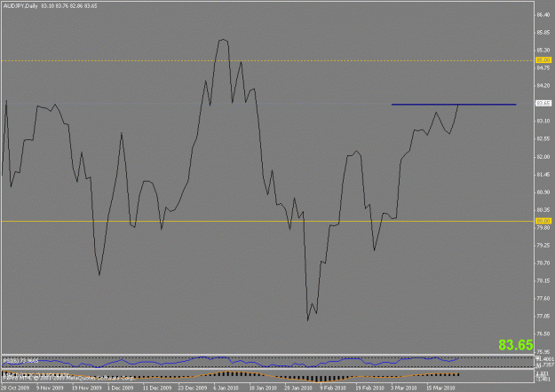Click the solid yellow line at 80.00

tap(267, 221)
